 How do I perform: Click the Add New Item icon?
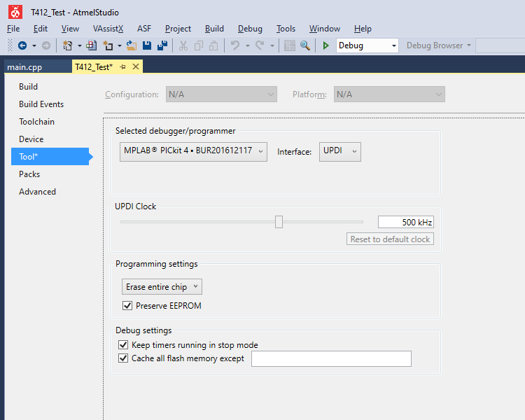pos(92,45)
